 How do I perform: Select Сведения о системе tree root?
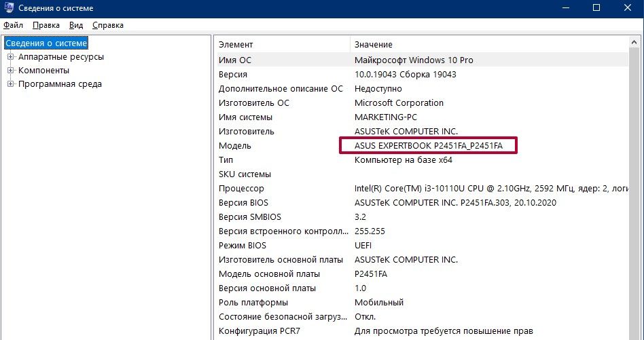tap(46, 43)
